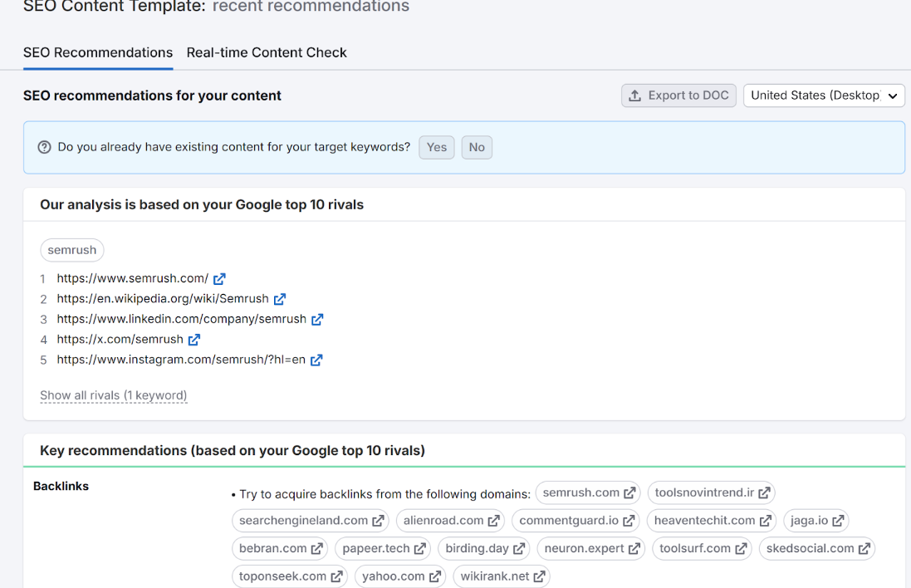Switch to Real-time Content Check tab
The width and height of the screenshot is (911, 588).
point(267,52)
